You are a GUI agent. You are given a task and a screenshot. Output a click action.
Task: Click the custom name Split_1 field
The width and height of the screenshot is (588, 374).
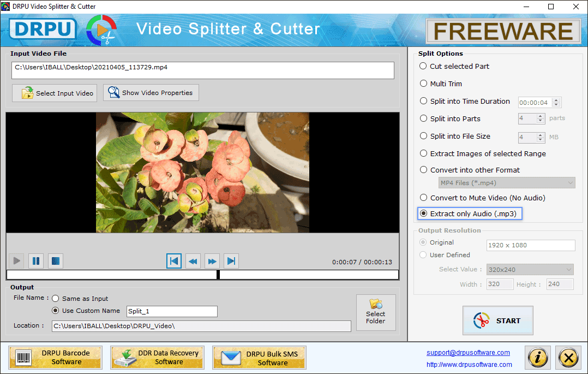(172, 311)
